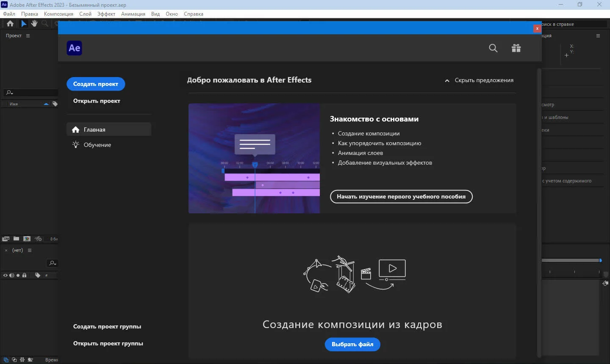Open project settings and render options icon
This screenshot has width=610, height=364.
coord(38,239)
